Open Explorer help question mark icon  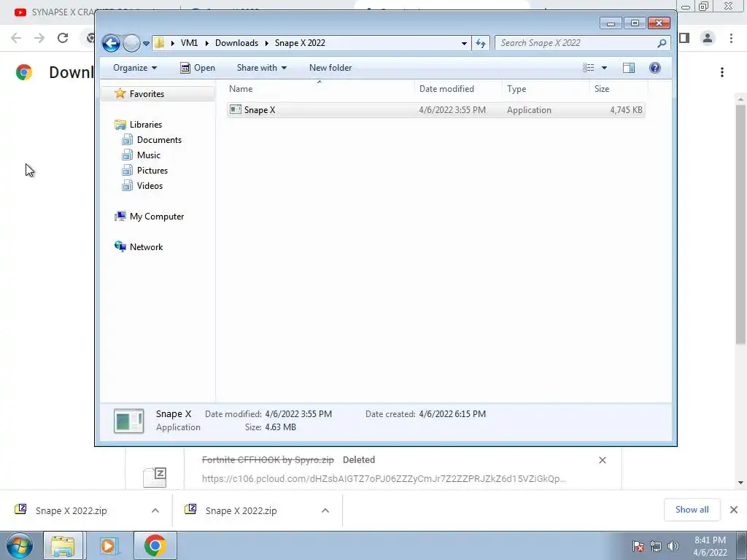655,68
